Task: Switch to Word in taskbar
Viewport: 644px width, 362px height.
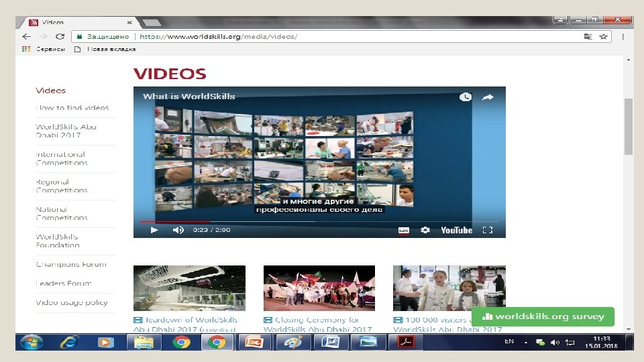Action: click(x=331, y=342)
